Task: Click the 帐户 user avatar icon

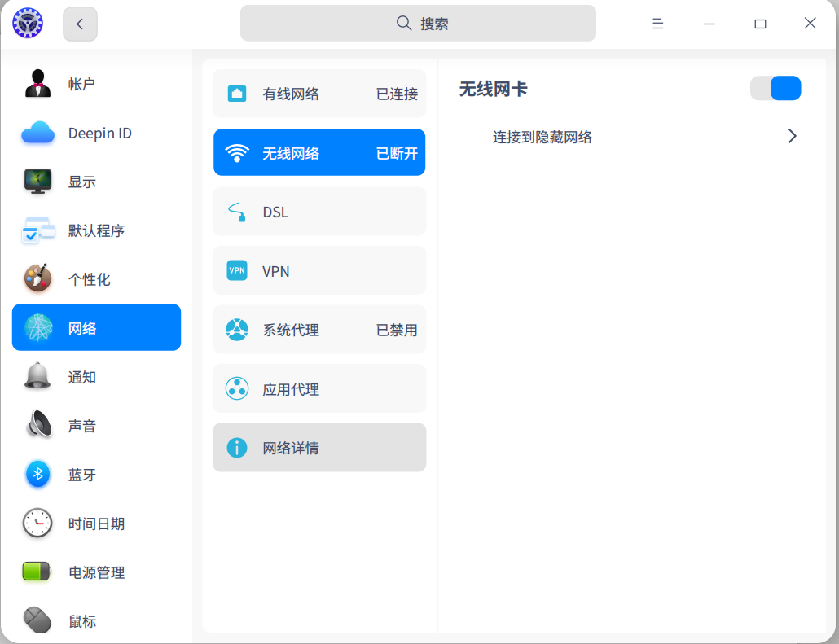Action: [x=37, y=84]
